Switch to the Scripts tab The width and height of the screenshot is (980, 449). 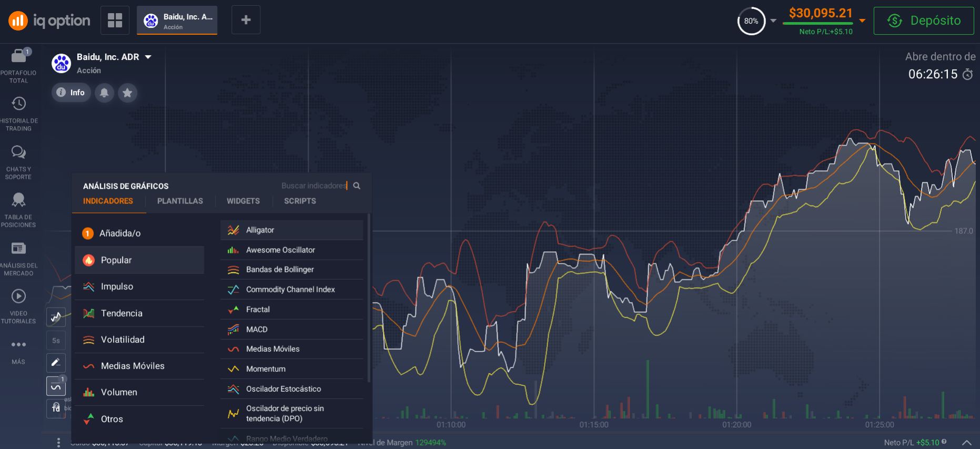(x=300, y=201)
